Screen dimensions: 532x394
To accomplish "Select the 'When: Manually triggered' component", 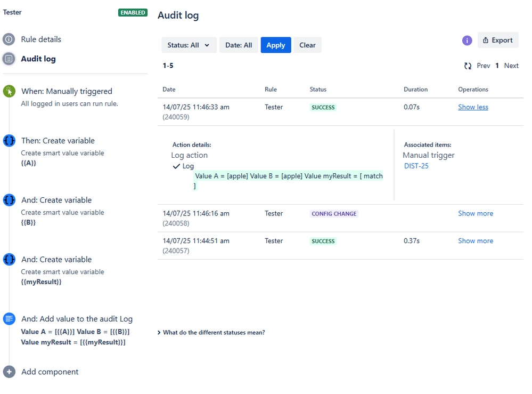I will point(67,91).
